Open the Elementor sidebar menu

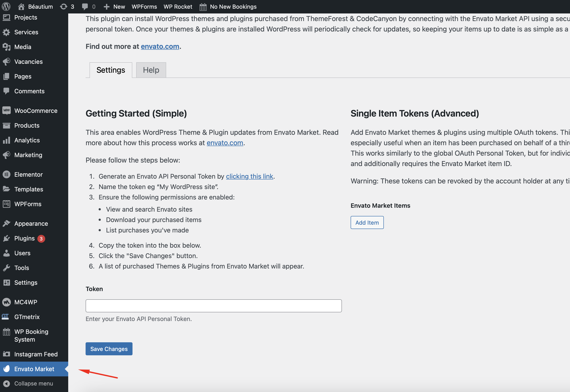(34, 175)
